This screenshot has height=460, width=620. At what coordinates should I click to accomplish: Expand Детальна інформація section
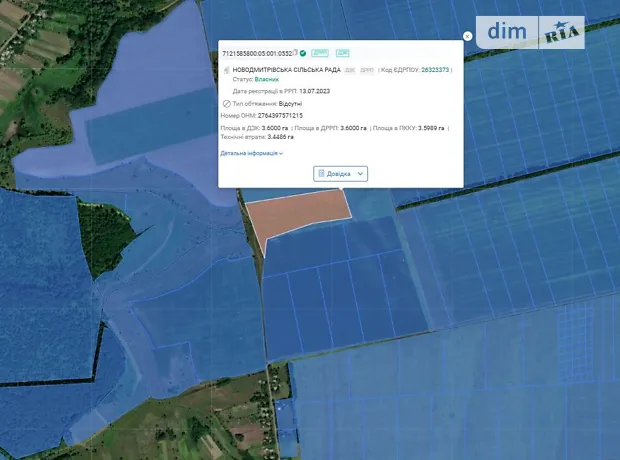(252, 153)
